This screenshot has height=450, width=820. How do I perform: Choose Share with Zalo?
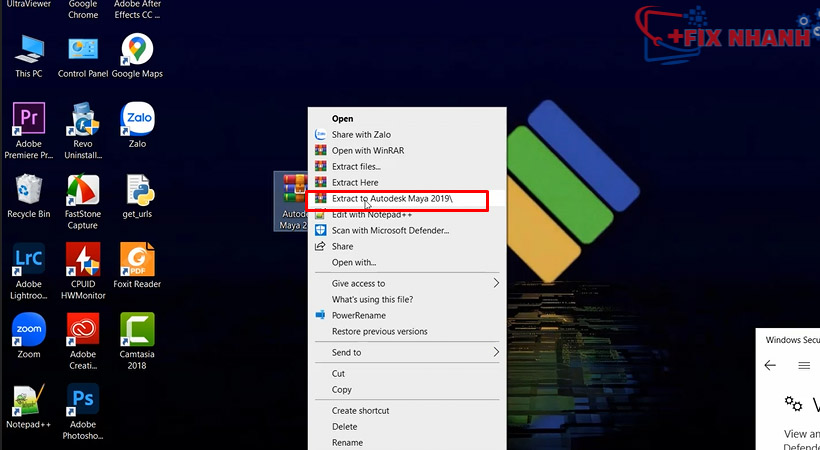coord(407,134)
